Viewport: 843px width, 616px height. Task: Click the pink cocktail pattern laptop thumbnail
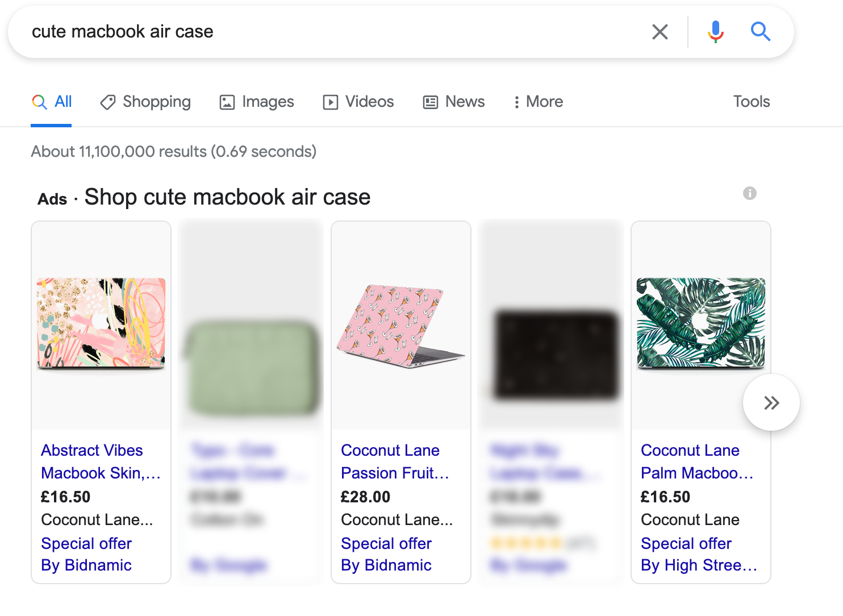tap(401, 326)
